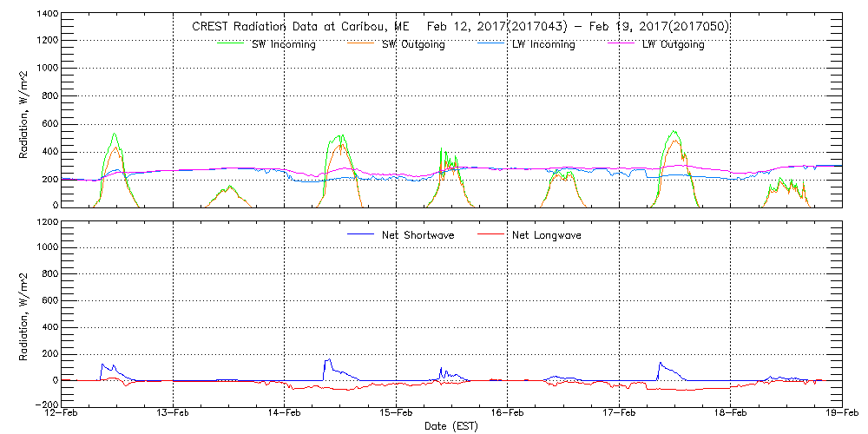
Task: Select the 12-Feb date tick label
Action: click(62, 413)
